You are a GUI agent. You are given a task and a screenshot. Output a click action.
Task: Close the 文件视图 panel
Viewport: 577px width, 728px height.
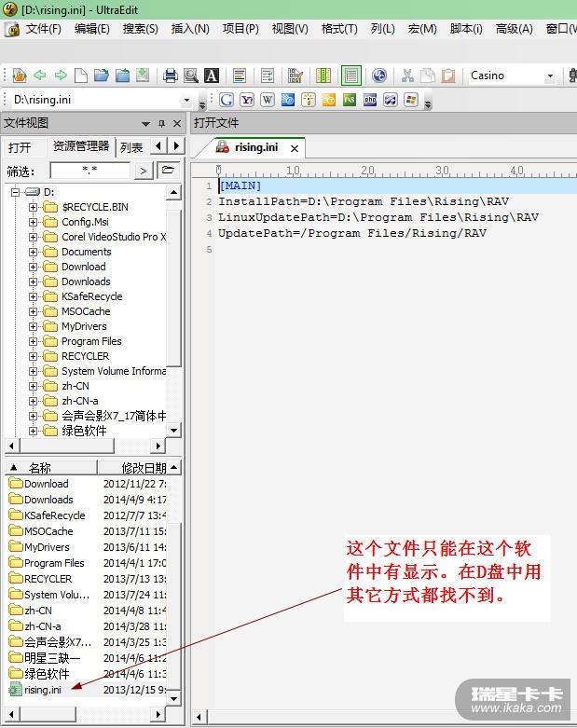pos(177,123)
